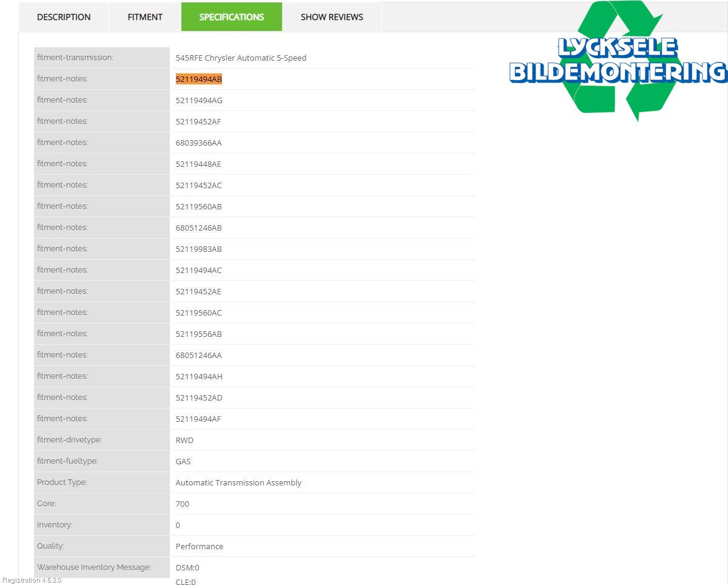The image size is (728, 585).
Task: Click part number 52119494AH
Action: point(199,376)
